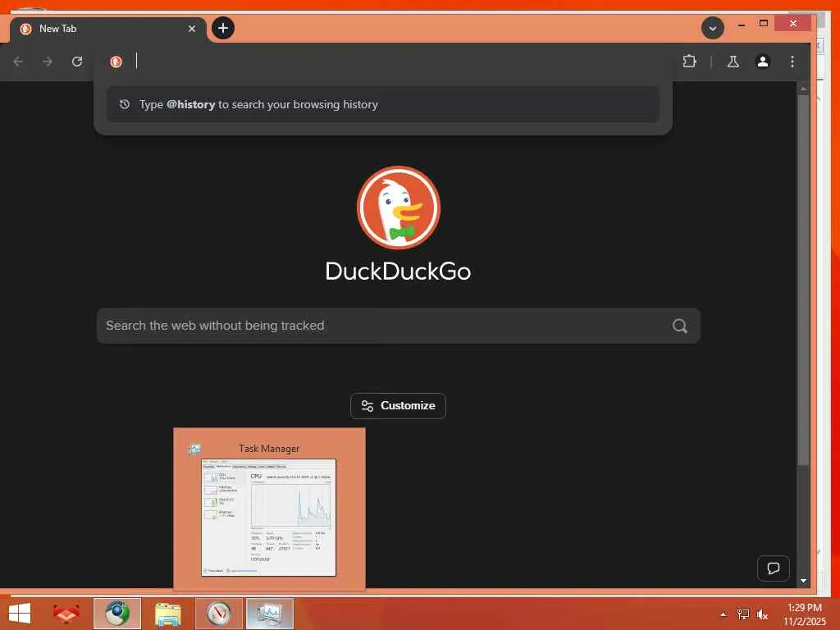Click the scrollbar up arrow
Screen dimensions: 840x630
(x=803, y=89)
